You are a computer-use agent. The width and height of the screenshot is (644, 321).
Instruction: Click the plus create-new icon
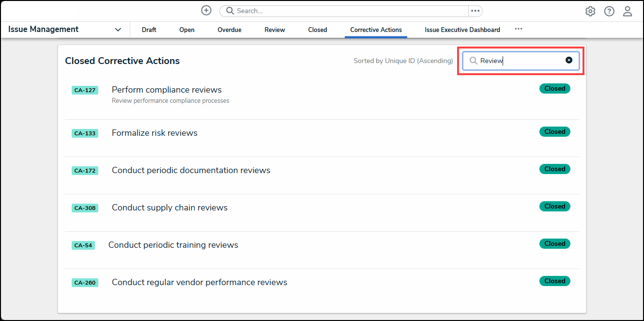click(206, 11)
